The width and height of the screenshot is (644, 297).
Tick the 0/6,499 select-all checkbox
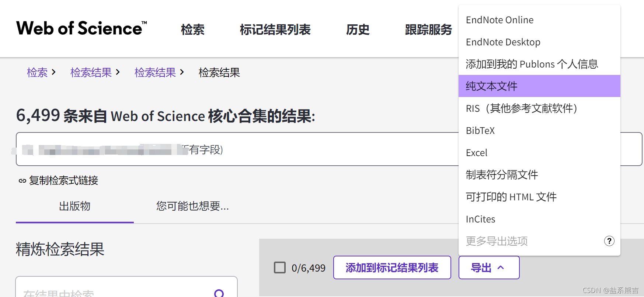point(280,267)
